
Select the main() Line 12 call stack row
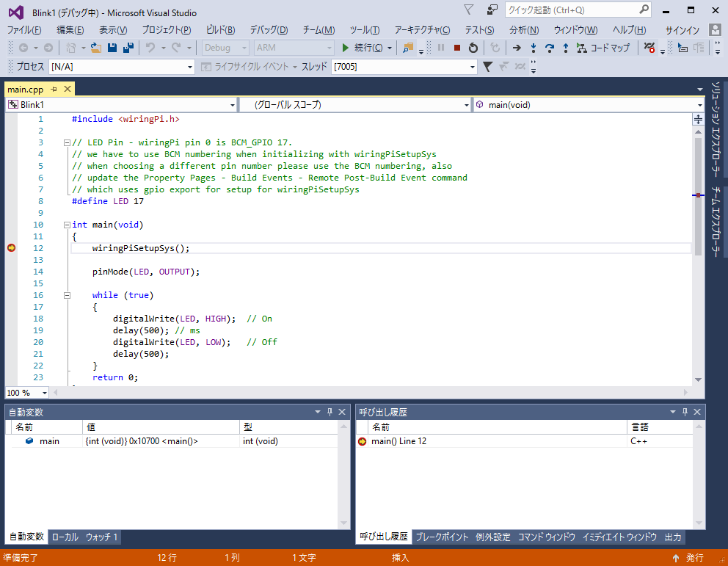point(524,441)
